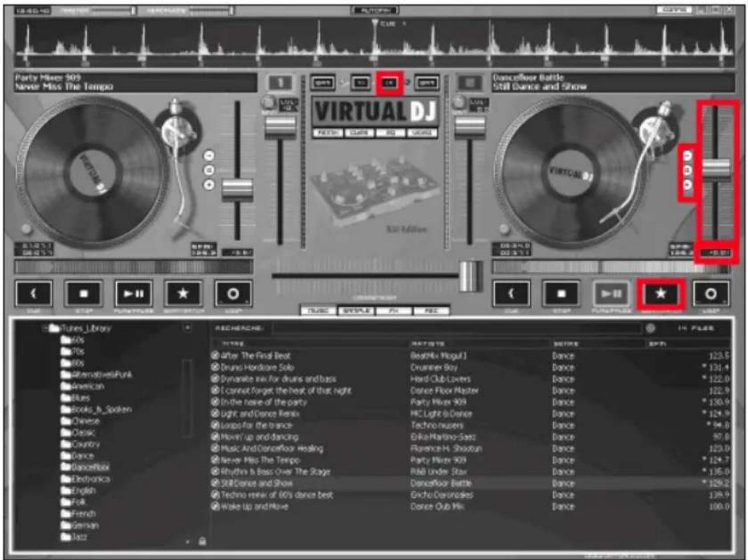The width and height of the screenshot is (748, 560).
Task: Click the minus pitch bend button, right deck
Action: click(687, 155)
